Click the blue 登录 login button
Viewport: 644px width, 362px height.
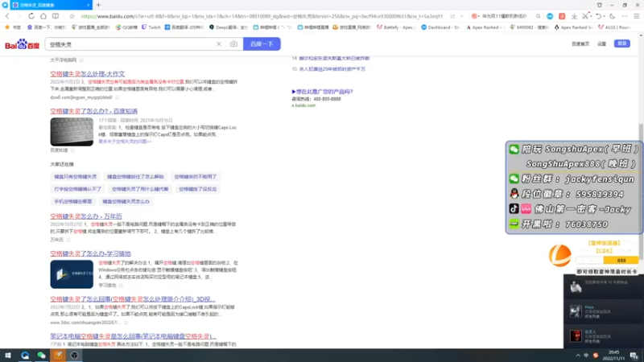tap(621, 43)
